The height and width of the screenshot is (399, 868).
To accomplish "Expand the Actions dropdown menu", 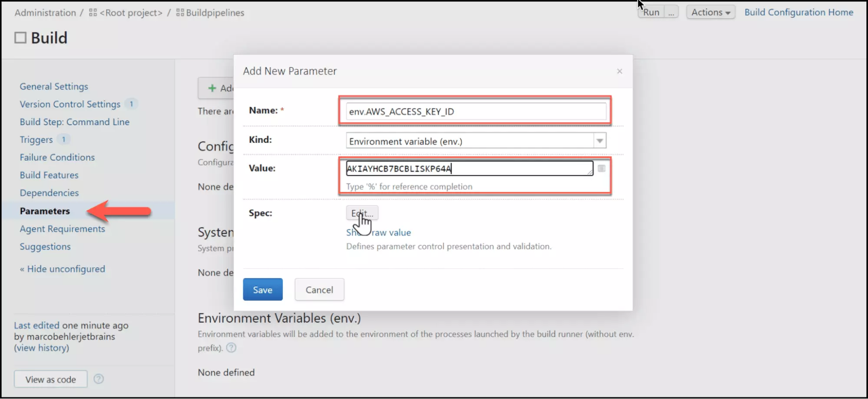I will (710, 12).
